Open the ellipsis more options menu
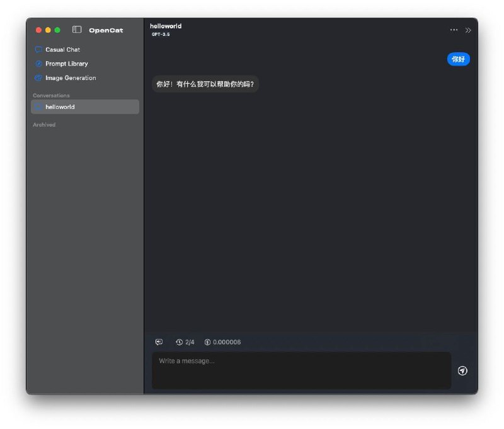 point(453,30)
